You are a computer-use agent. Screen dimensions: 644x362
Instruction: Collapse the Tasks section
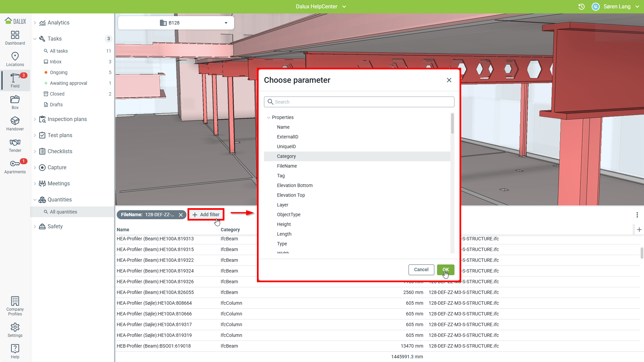35,39
